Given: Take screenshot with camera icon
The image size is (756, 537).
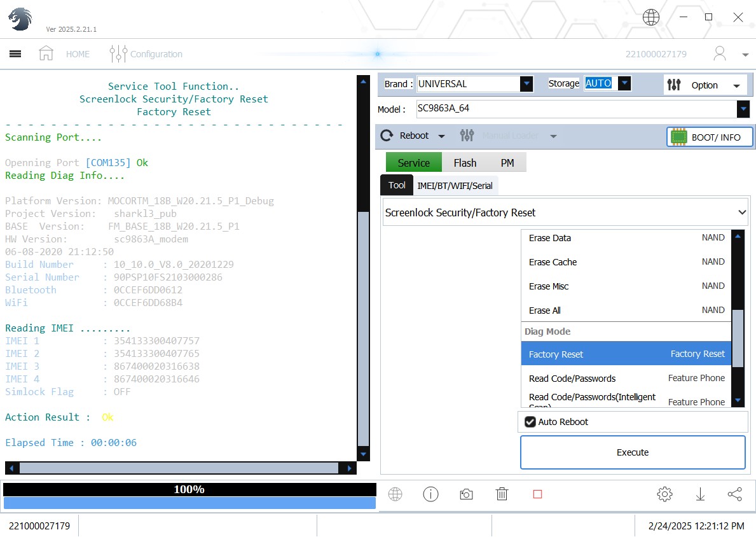Looking at the screenshot, I should click(466, 494).
